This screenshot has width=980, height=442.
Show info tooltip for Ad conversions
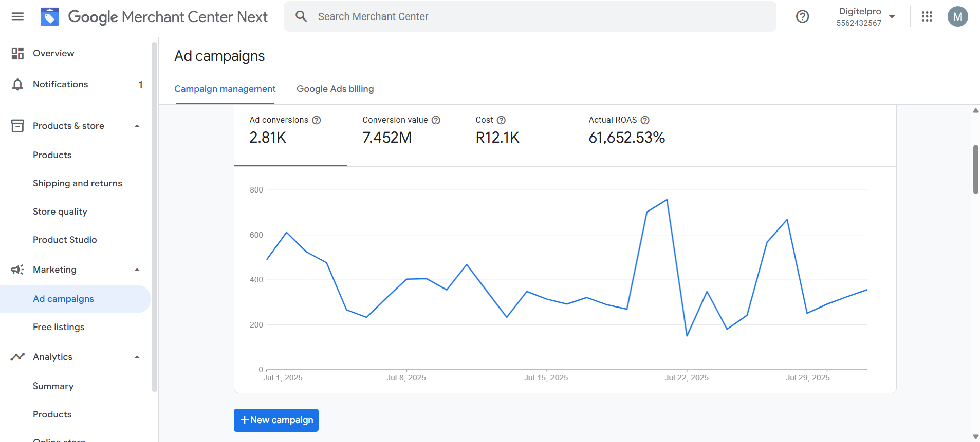click(x=317, y=120)
